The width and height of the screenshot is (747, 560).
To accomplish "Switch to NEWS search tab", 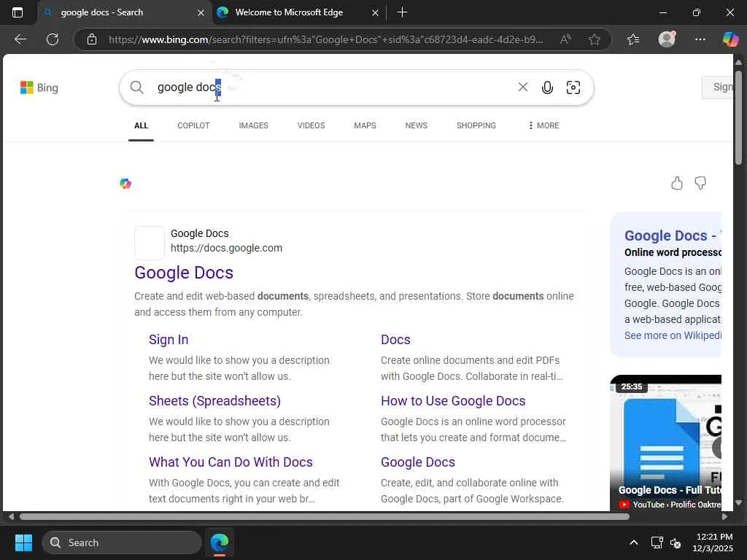I will [417, 125].
